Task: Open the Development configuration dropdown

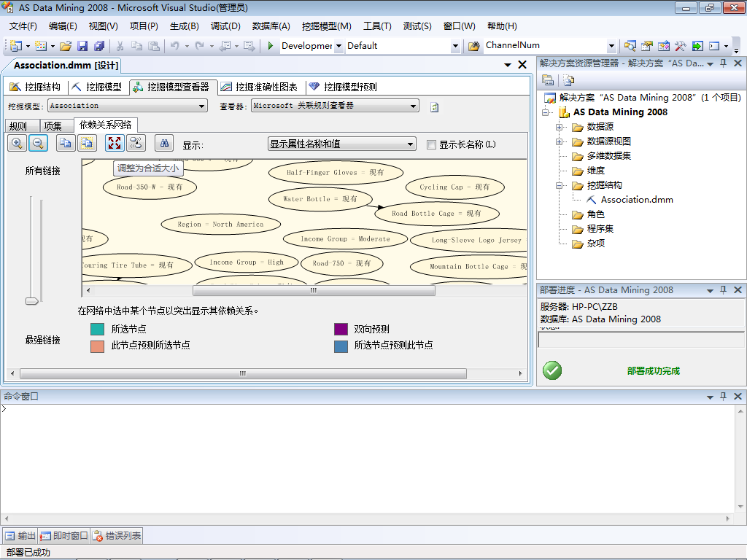Action: (x=338, y=46)
